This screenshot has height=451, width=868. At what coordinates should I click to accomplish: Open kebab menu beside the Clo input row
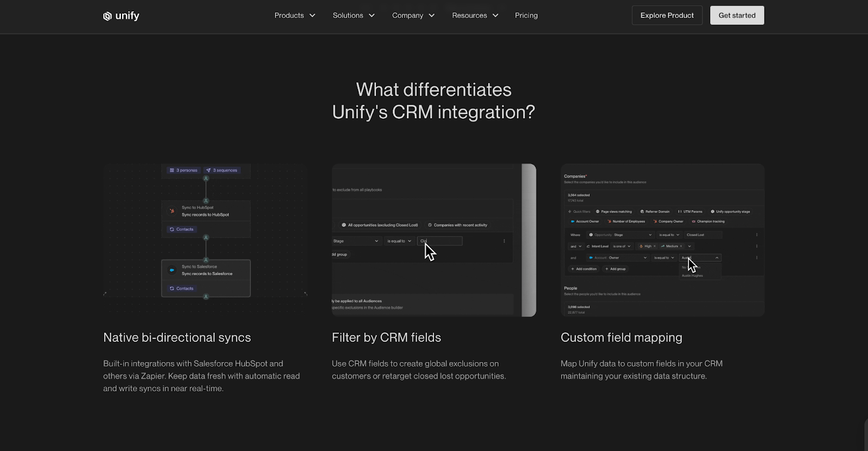(x=504, y=241)
